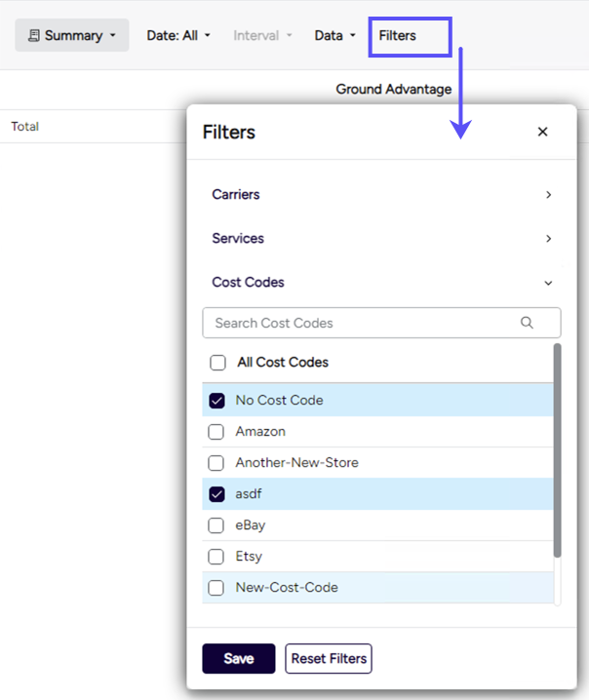Expand the Carriers filter section
The height and width of the screenshot is (700, 589).
coord(548,195)
